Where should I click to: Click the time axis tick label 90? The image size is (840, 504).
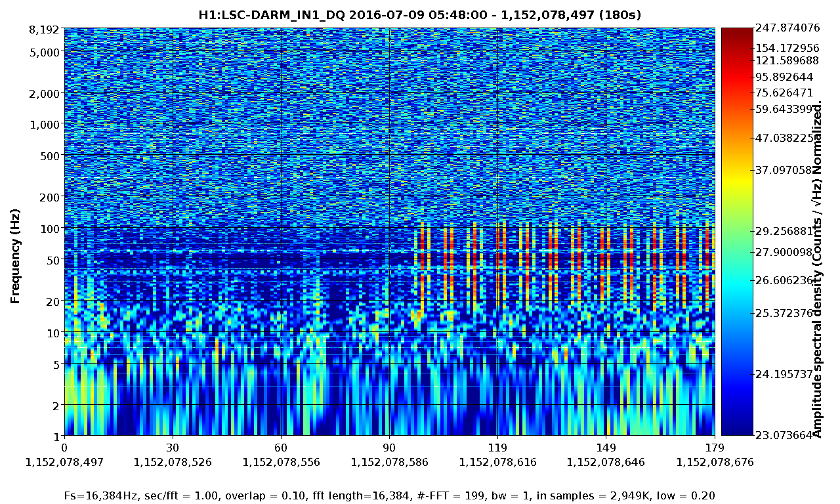click(x=390, y=448)
